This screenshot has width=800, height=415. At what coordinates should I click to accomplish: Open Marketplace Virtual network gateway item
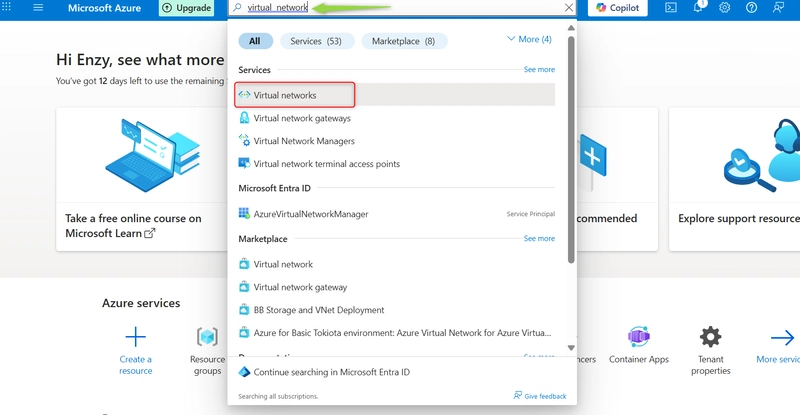[x=395, y=287]
